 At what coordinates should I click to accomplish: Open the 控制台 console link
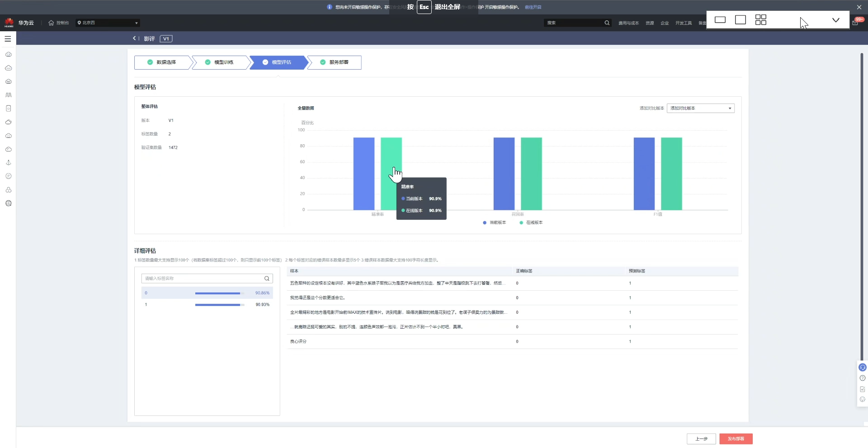pos(59,23)
